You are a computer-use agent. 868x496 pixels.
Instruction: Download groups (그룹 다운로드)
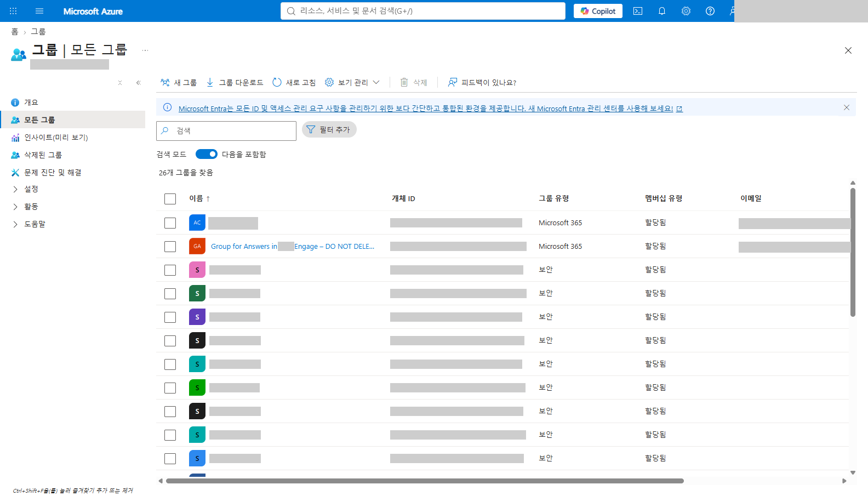pyautogui.click(x=235, y=82)
